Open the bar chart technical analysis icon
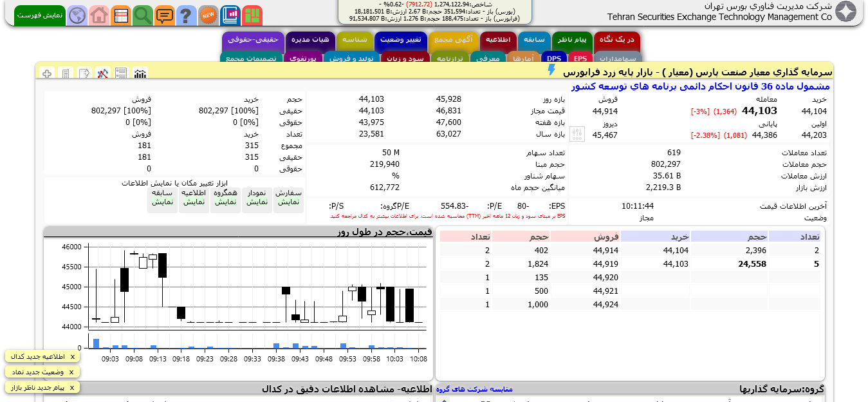The width and height of the screenshot is (868, 402). [x=140, y=74]
